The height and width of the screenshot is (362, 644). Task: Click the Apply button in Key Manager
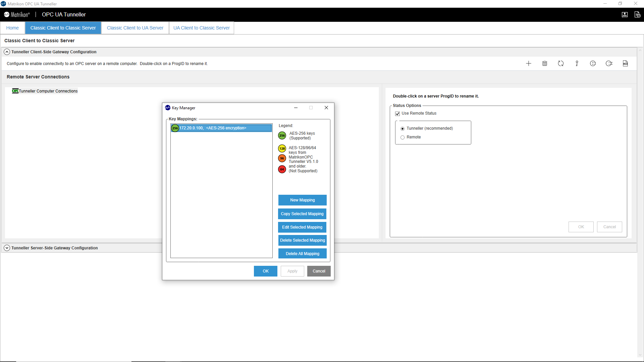click(x=292, y=271)
